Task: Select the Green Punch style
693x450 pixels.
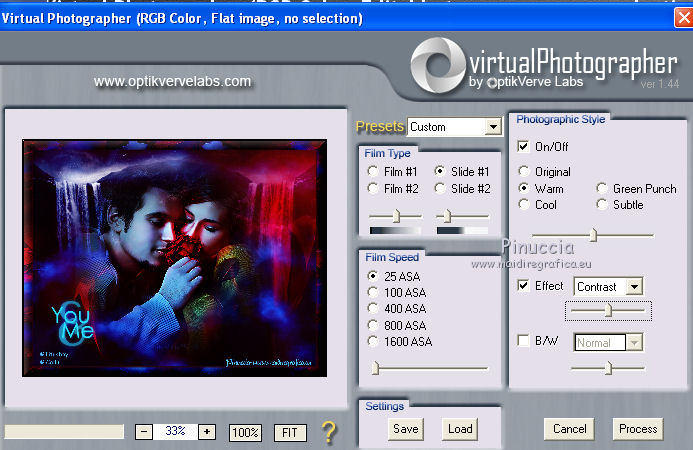Action: 602,188
